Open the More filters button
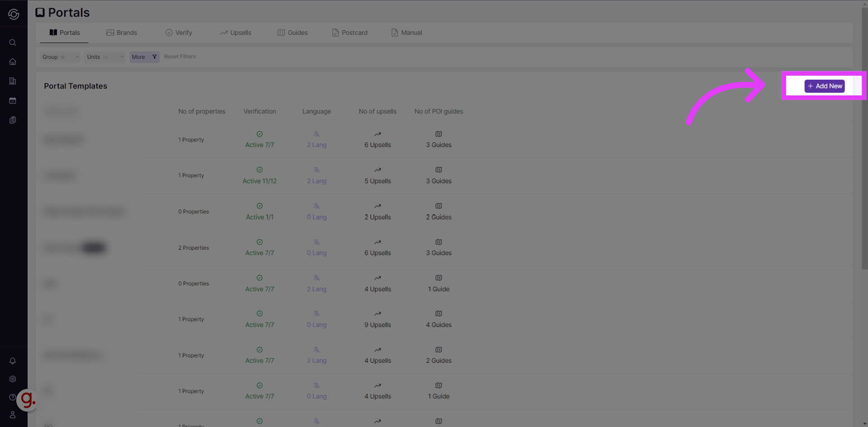The height and width of the screenshot is (427, 868). 144,57
